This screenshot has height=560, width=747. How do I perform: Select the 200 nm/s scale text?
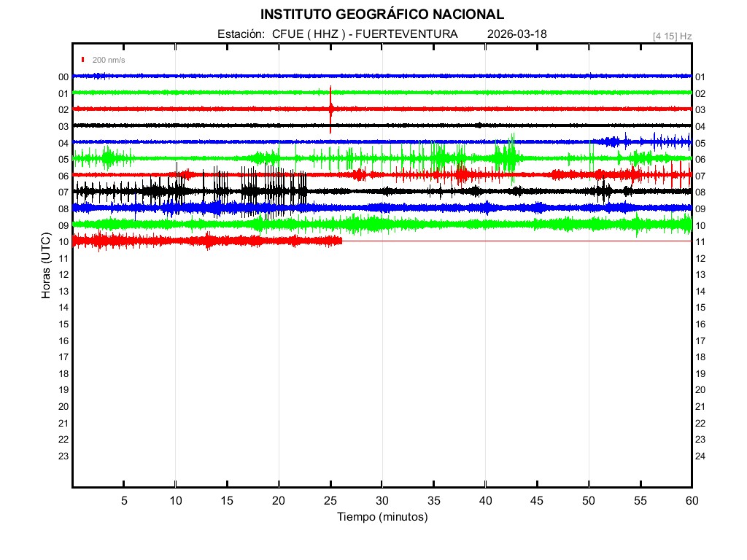109,60
